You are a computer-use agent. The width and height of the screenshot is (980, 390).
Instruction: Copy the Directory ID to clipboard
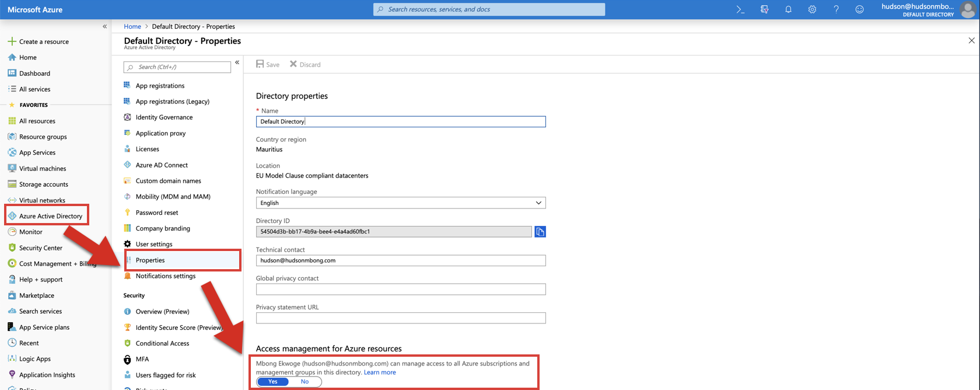540,232
